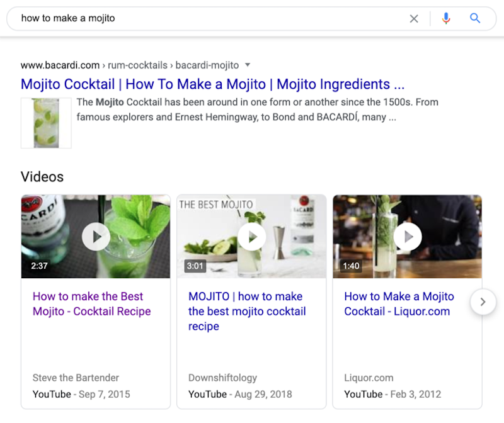Click the Bacardi mojito glass thumbnail
The image size is (504, 423).
click(46, 123)
